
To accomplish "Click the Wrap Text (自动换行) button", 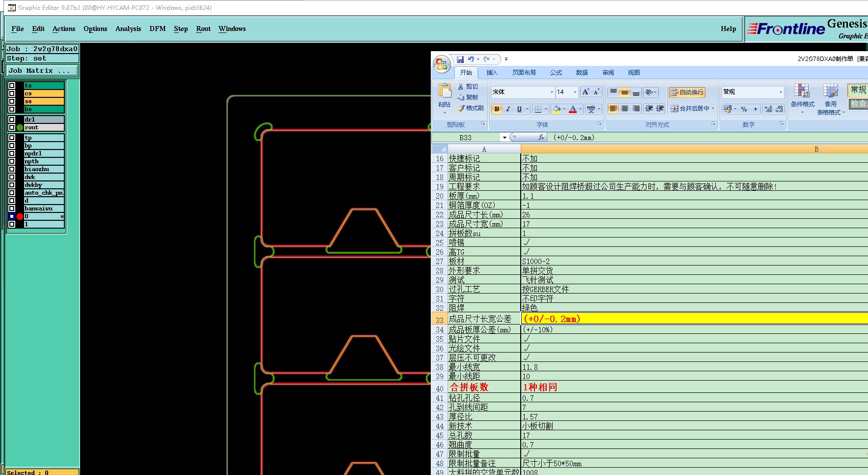I will 687,92.
